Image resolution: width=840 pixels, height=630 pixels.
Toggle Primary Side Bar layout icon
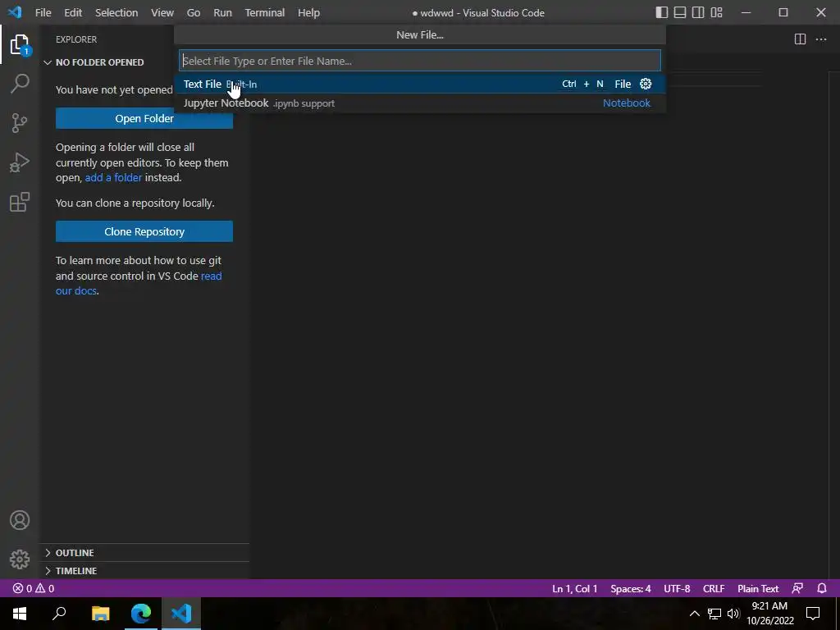[x=662, y=12]
